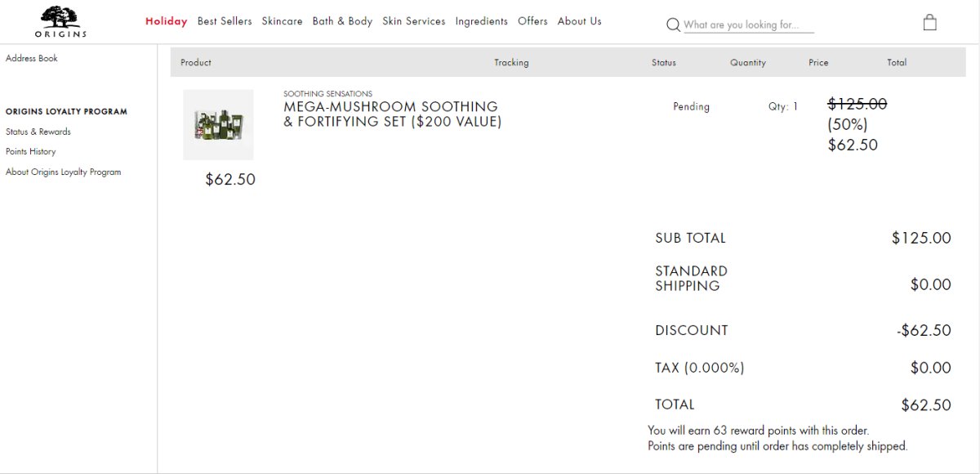Open the Ingredients menu
This screenshot has width=980, height=474.
click(x=481, y=21)
